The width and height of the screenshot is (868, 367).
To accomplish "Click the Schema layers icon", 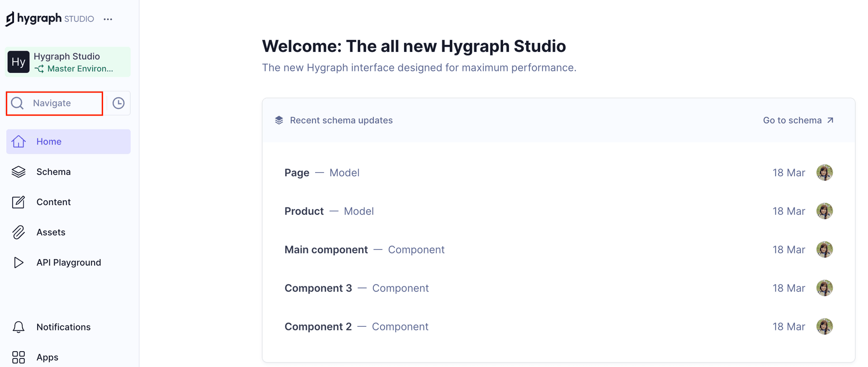I will point(19,172).
